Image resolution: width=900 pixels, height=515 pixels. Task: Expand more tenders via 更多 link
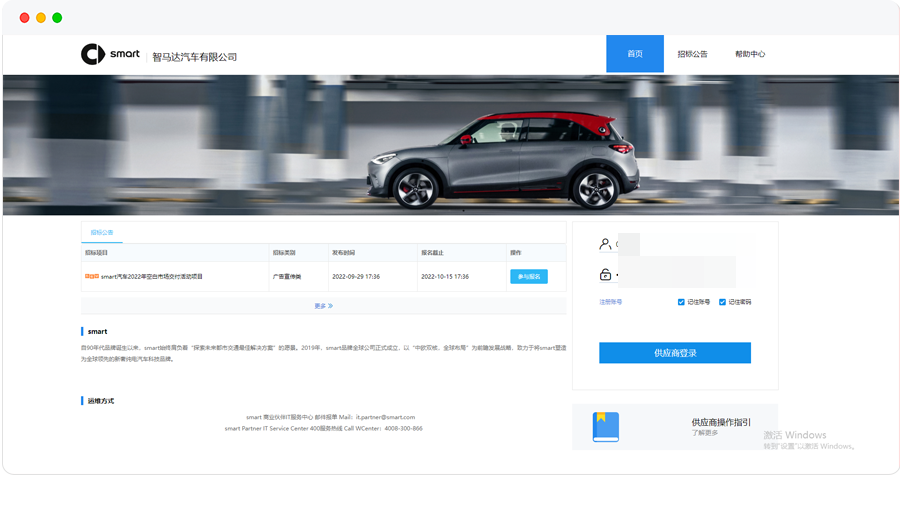(324, 306)
